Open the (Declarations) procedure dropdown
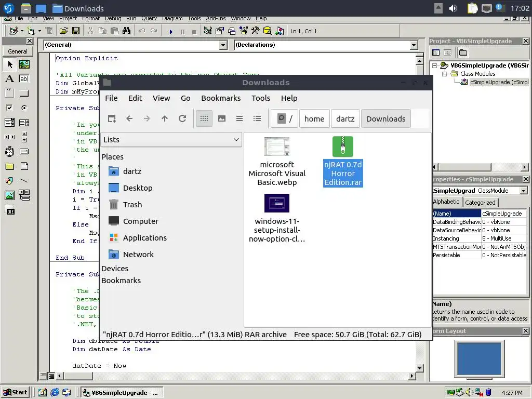The height and width of the screenshot is (399, 532). click(414, 45)
